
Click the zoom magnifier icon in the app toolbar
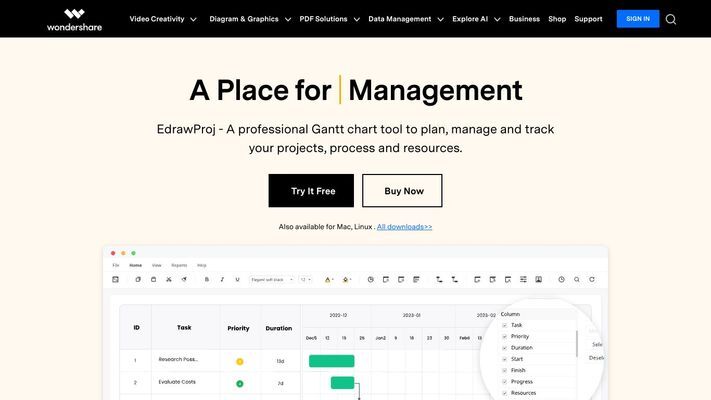pos(577,279)
